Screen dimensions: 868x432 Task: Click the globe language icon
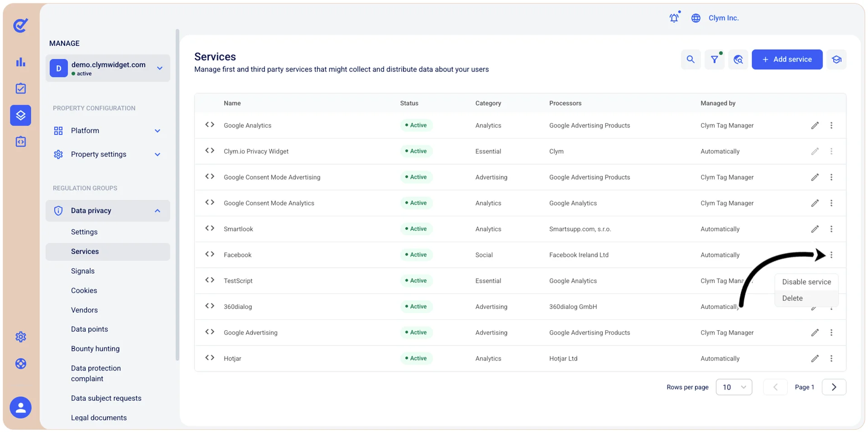pos(696,18)
